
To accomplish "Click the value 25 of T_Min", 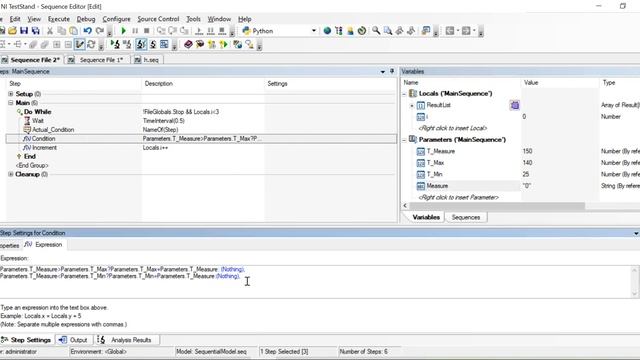I will (x=526, y=174).
